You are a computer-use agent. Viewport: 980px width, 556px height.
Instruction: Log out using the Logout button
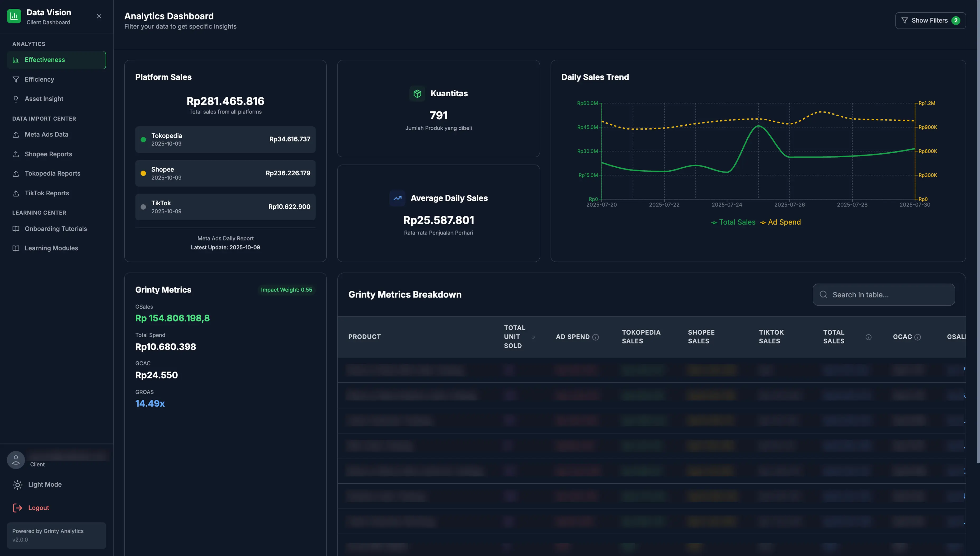pyautogui.click(x=39, y=507)
